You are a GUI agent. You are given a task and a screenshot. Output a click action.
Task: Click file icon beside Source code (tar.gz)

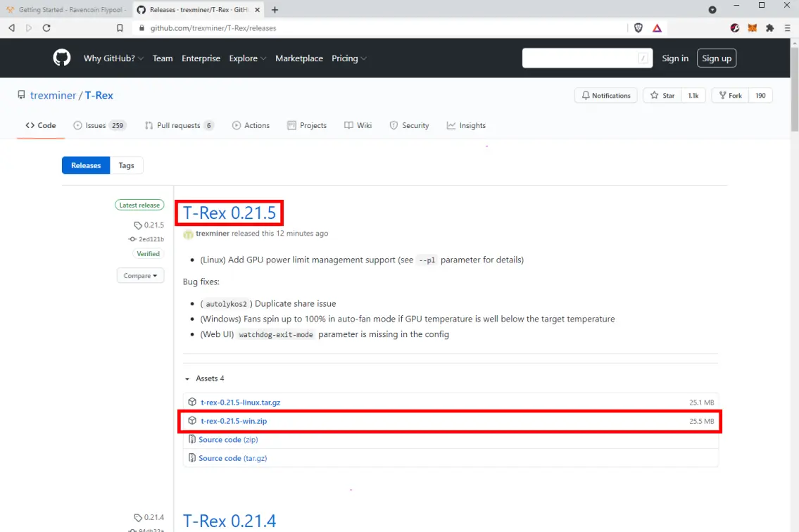pos(191,457)
